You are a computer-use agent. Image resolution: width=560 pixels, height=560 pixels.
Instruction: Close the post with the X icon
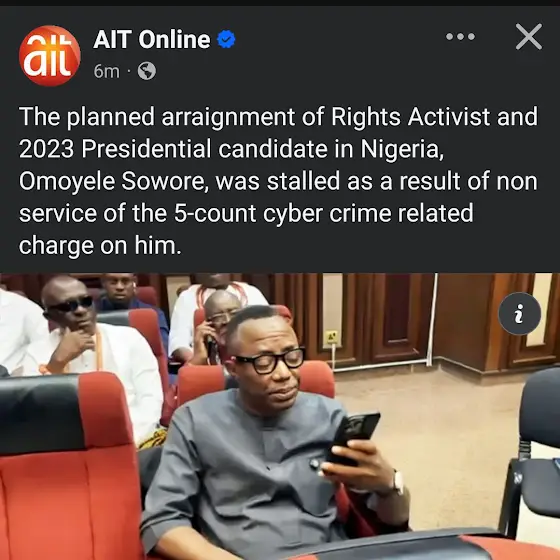(529, 36)
